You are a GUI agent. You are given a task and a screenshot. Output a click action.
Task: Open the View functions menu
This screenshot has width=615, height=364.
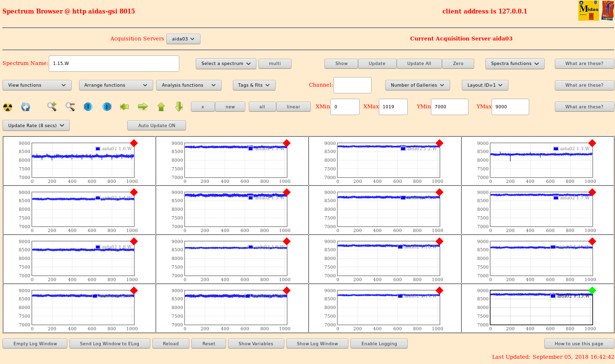point(37,85)
